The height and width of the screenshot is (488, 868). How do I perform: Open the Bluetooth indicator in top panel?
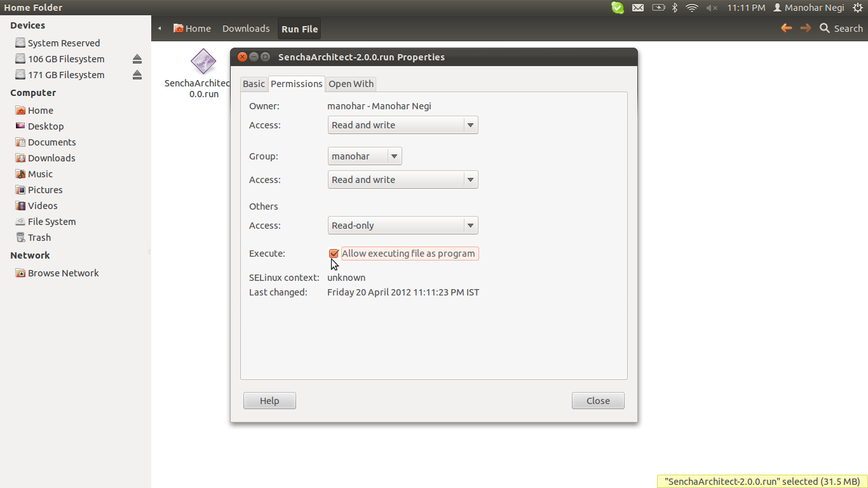coord(675,8)
